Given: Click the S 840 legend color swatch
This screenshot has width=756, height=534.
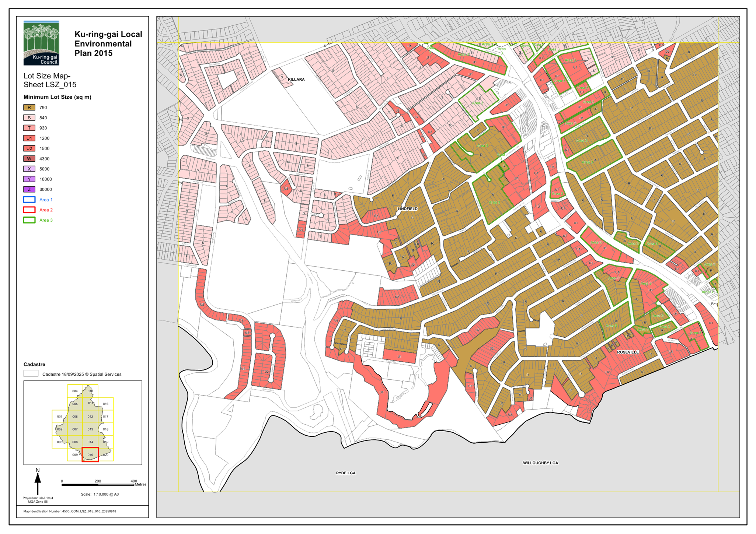Looking at the screenshot, I should point(29,118).
